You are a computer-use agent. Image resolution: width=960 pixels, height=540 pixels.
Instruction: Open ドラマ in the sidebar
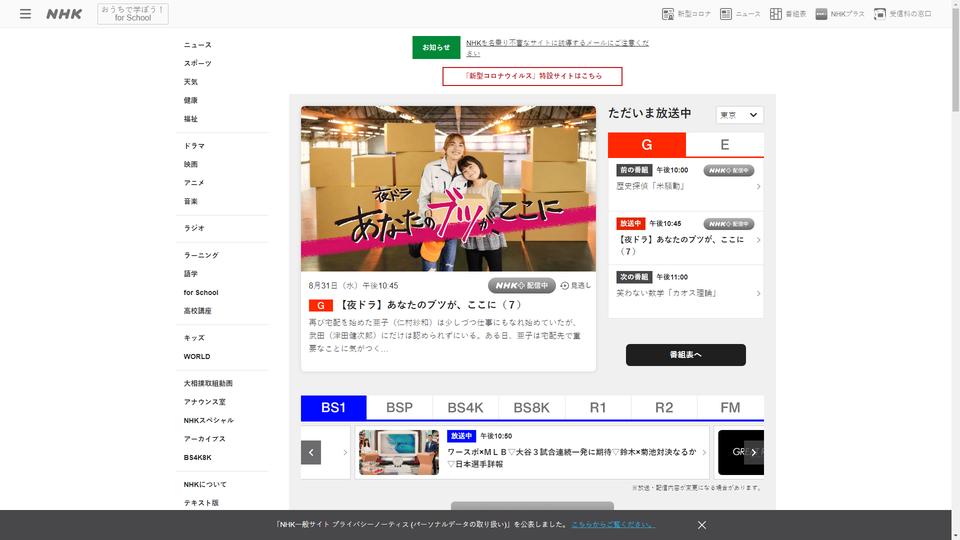coord(194,146)
